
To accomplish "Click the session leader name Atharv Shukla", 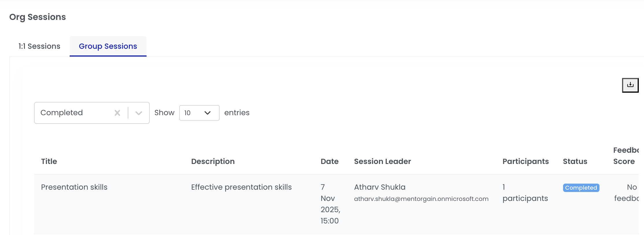I will click(x=380, y=187).
